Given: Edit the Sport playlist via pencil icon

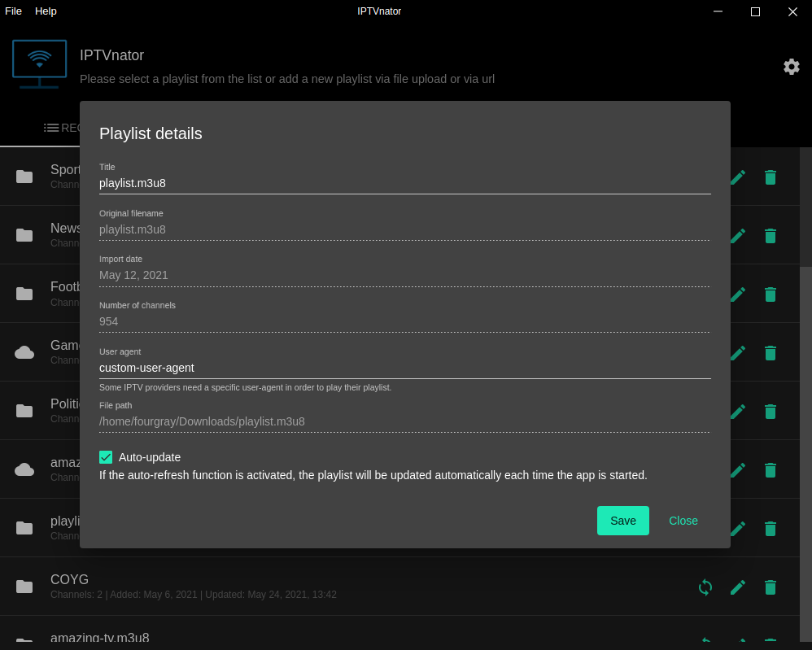Looking at the screenshot, I should coord(737,176).
